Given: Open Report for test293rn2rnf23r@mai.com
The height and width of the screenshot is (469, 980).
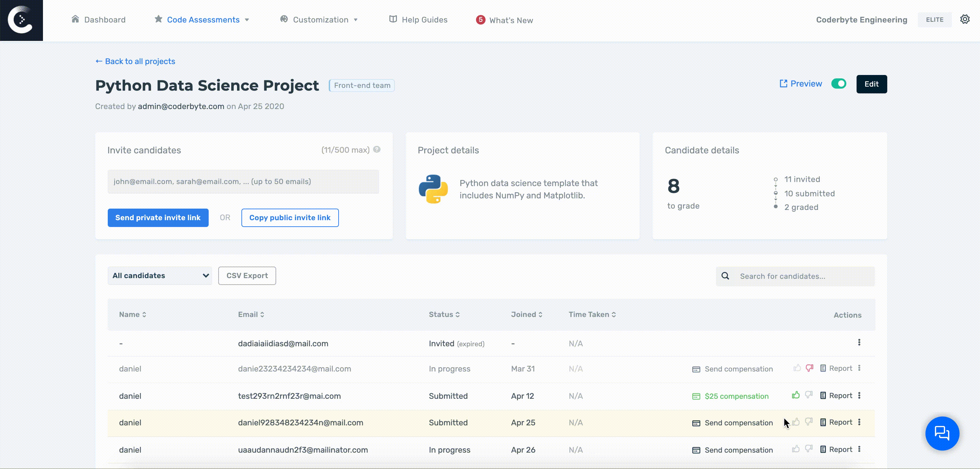Looking at the screenshot, I should point(836,395).
